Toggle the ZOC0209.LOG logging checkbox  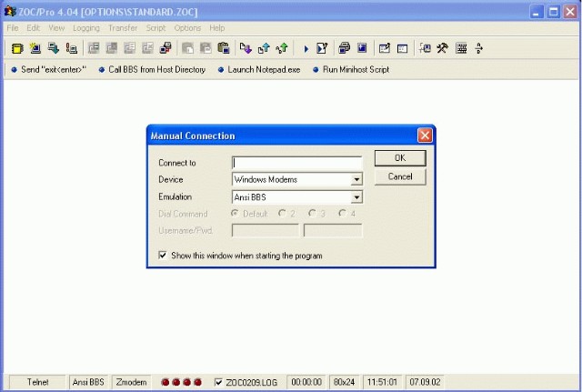(218, 382)
